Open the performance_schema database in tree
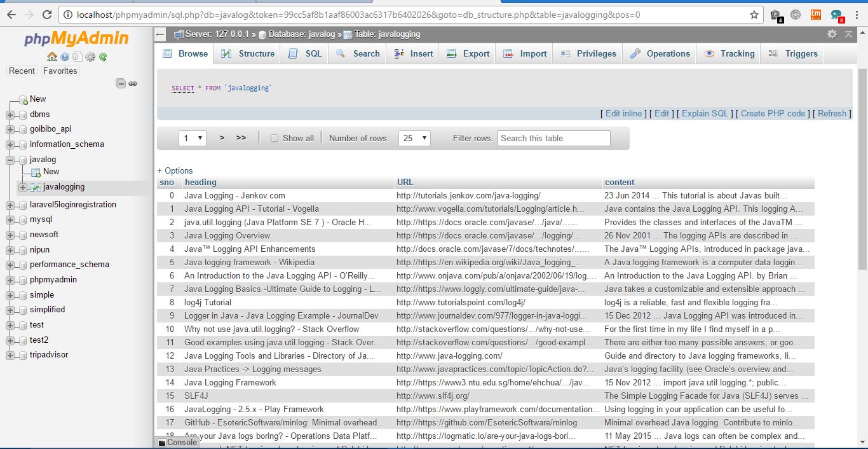This screenshot has width=868, height=449. pos(69,265)
